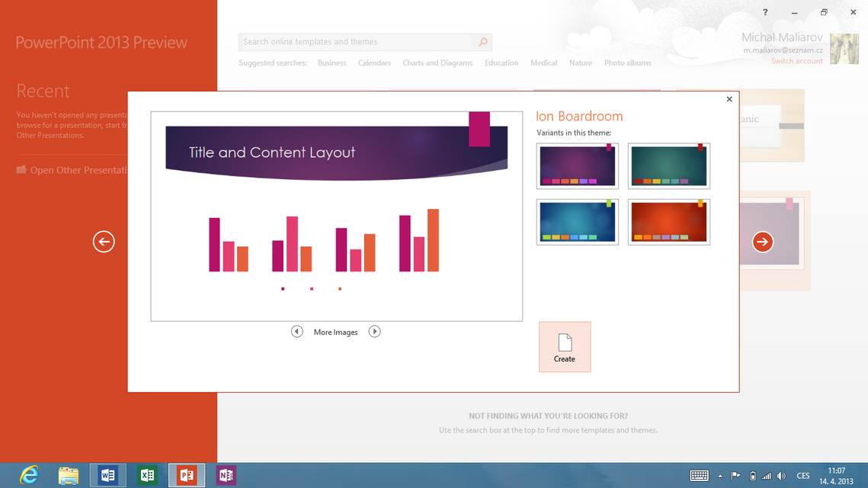The image size is (868, 488).
Task: Choose the blue theme variant thumbnail
Action: click(577, 222)
